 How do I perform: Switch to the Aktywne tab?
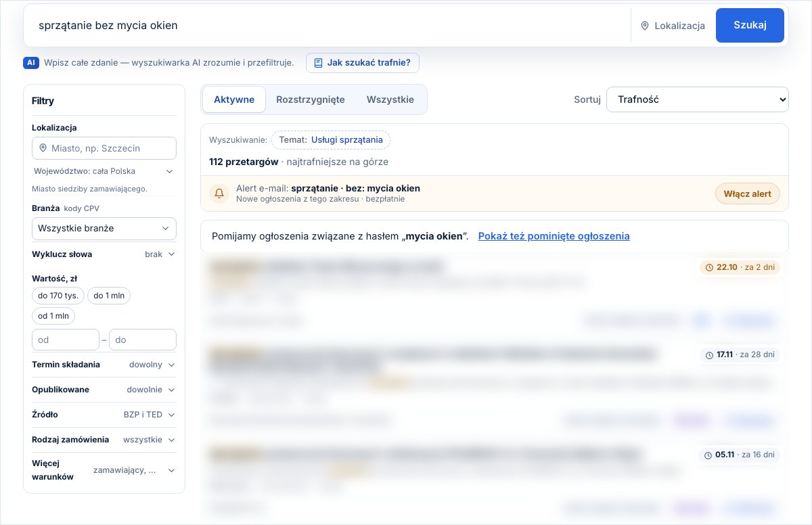pyautogui.click(x=234, y=99)
